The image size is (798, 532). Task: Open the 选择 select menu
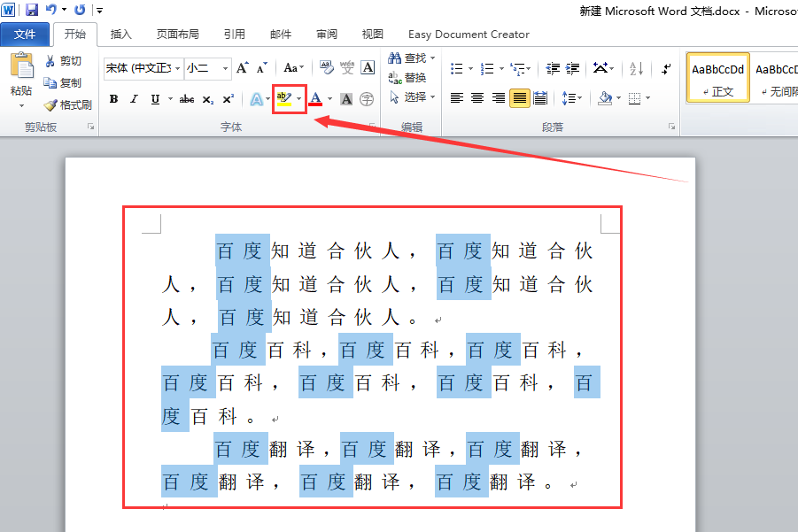412,96
